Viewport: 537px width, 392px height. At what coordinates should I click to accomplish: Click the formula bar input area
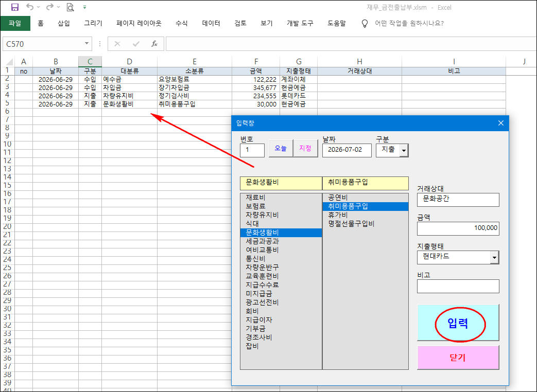pos(351,44)
